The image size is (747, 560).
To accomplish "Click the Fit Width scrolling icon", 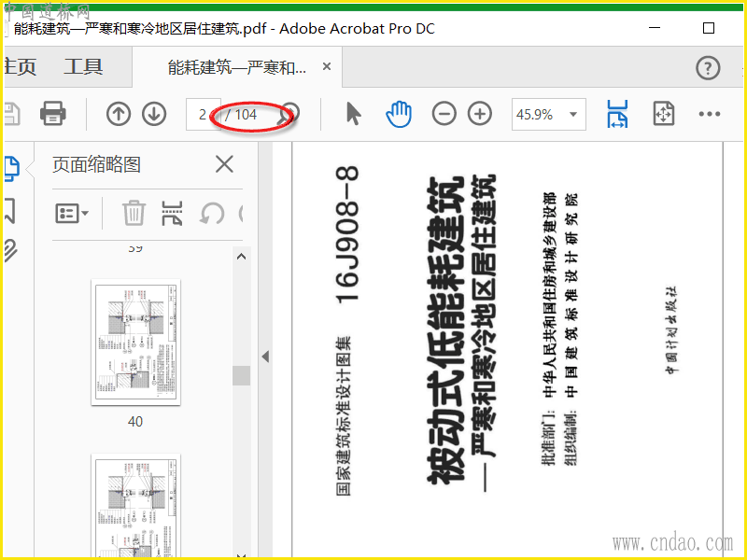I will 617,114.
